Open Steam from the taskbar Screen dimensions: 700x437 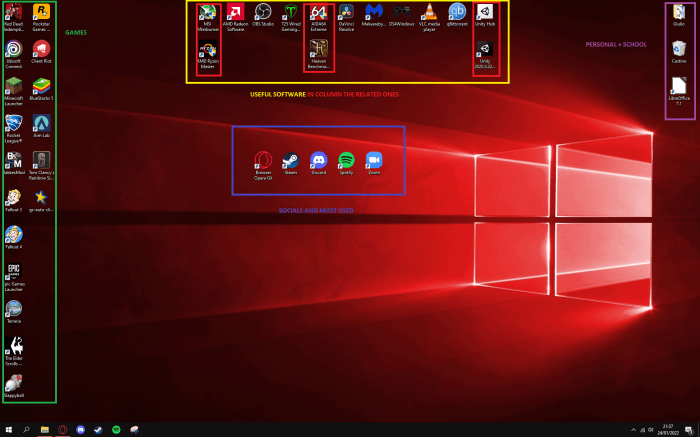pos(98,429)
